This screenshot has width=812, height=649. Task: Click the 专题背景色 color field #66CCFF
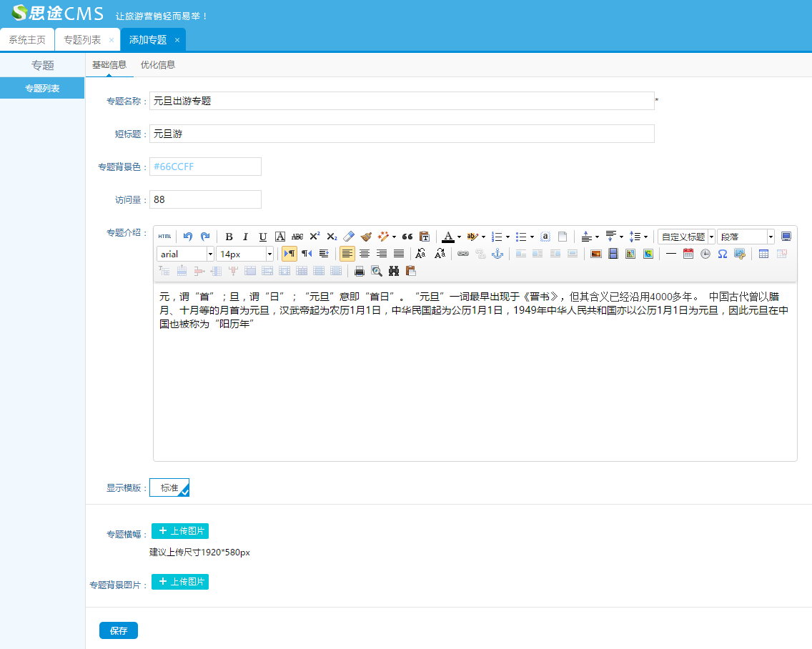[205, 167]
